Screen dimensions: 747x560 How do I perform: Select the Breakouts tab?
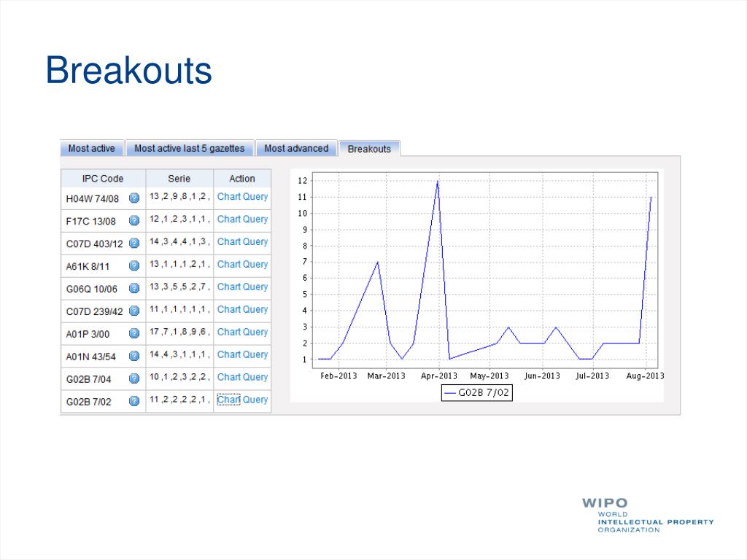369,149
